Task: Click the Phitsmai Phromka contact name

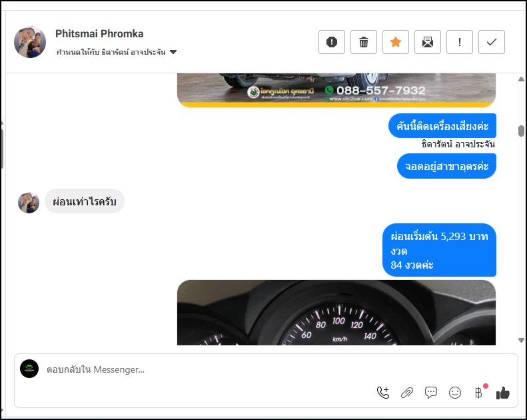Action: [99, 33]
